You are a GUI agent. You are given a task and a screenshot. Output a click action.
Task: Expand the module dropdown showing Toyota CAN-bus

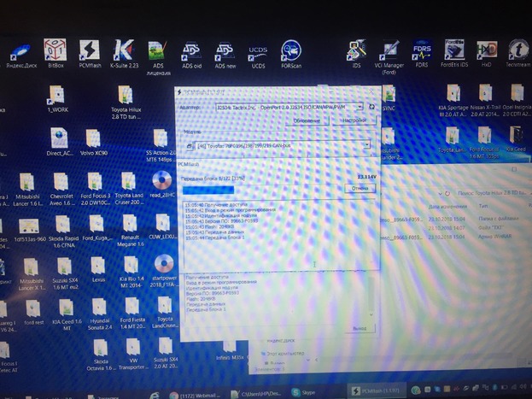pos(367,146)
